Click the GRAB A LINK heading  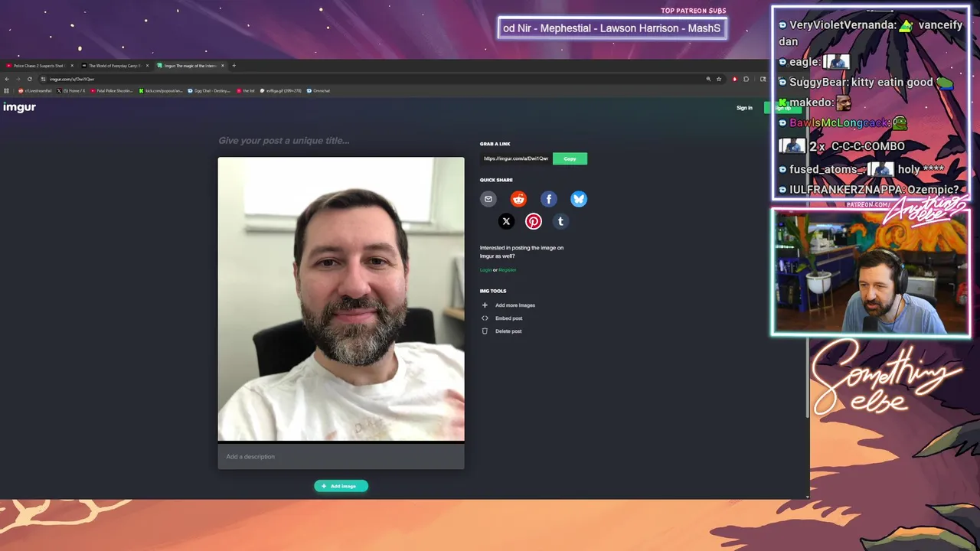[495, 144]
